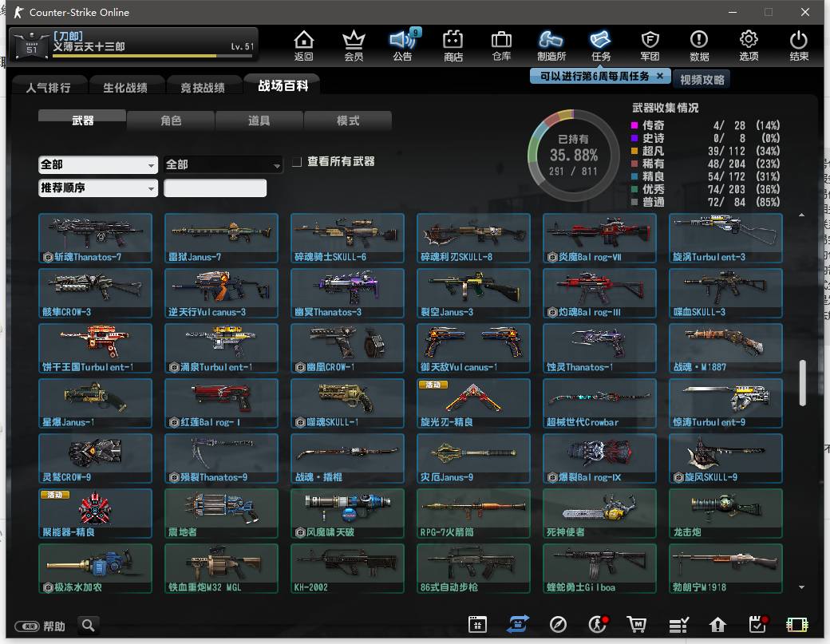Open the 旋涡Turbulent-3 weapon card

click(x=725, y=238)
